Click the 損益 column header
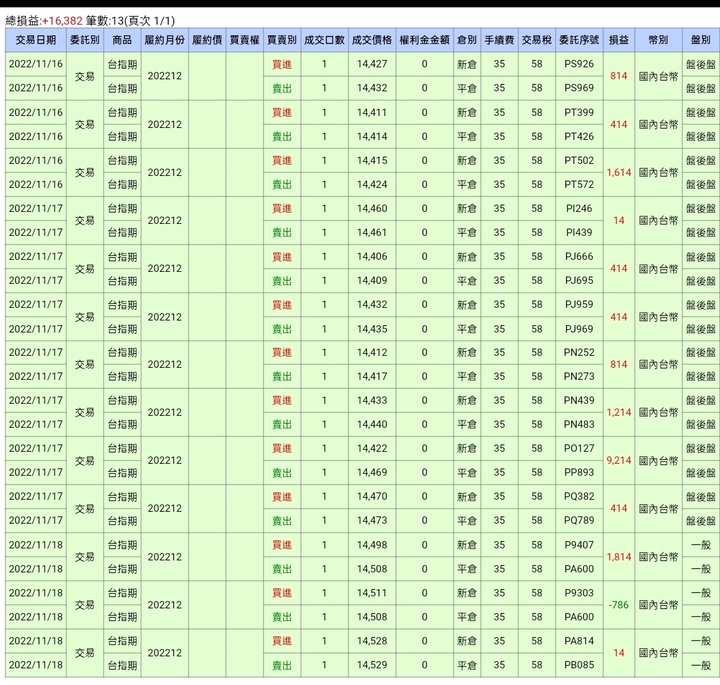The width and height of the screenshot is (720, 685). coord(619,40)
